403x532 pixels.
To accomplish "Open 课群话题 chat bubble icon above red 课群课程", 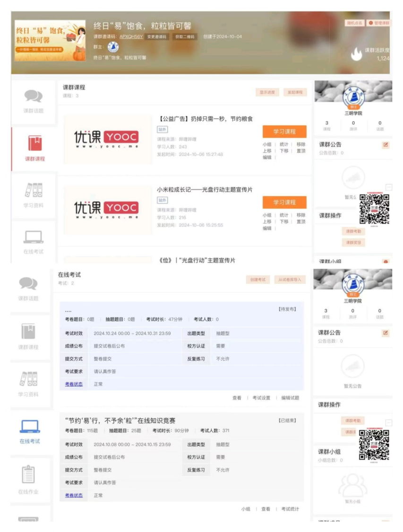I will 34,96.
